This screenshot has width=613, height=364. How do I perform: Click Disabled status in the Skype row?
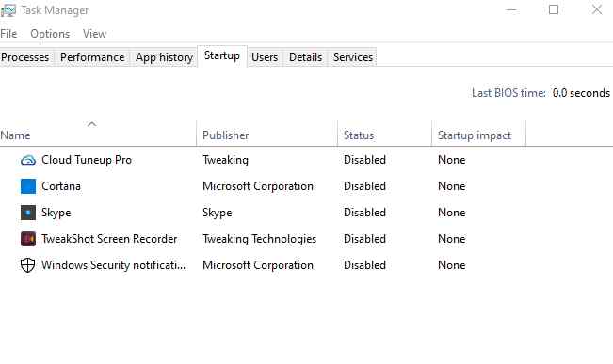coord(364,213)
